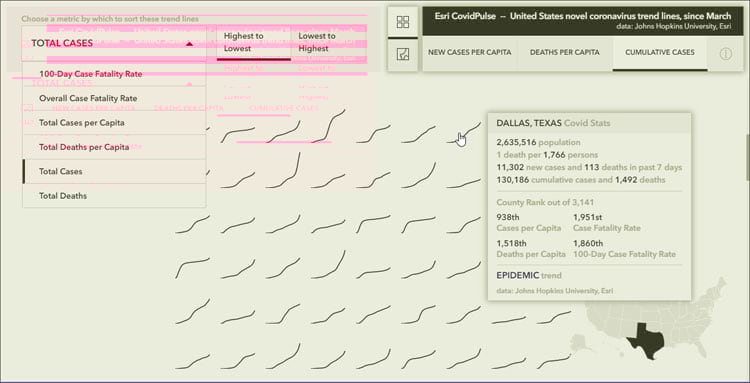
Task: Open the info circle icon
Action: click(726, 54)
